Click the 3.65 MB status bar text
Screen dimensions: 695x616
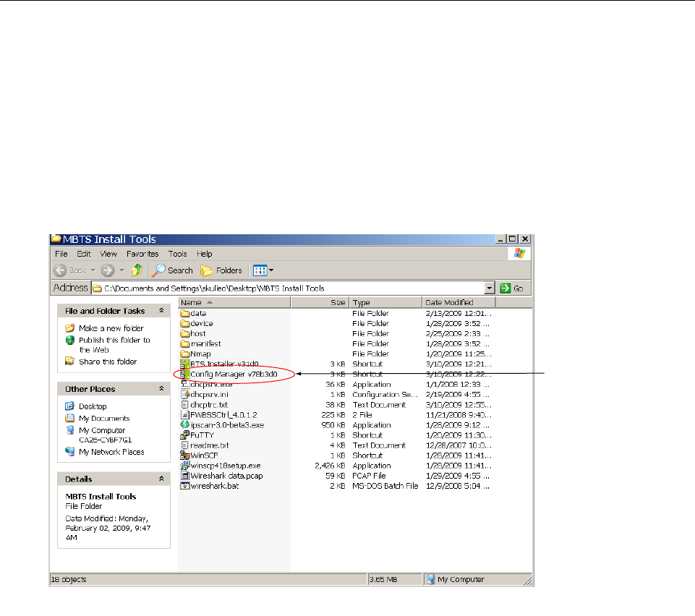pyautogui.click(x=384, y=579)
